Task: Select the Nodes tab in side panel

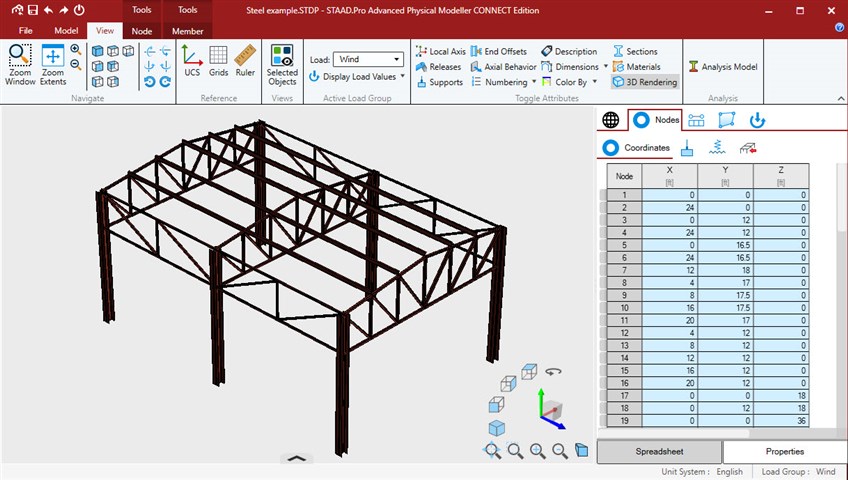Action: click(655, 120)
